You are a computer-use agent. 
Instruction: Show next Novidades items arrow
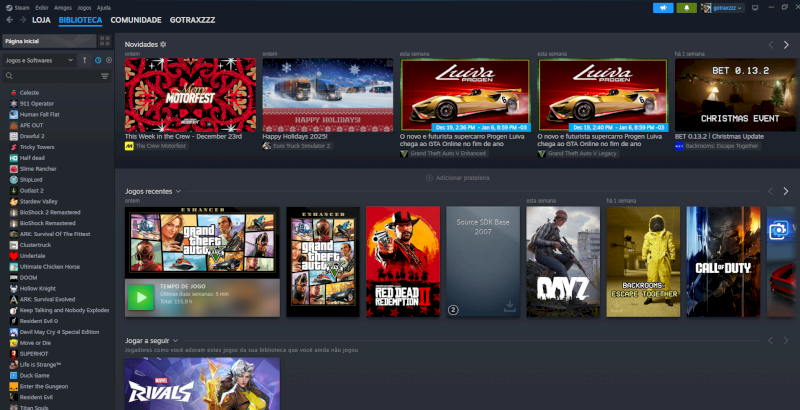pyautogui.click(x=786, y=45)
